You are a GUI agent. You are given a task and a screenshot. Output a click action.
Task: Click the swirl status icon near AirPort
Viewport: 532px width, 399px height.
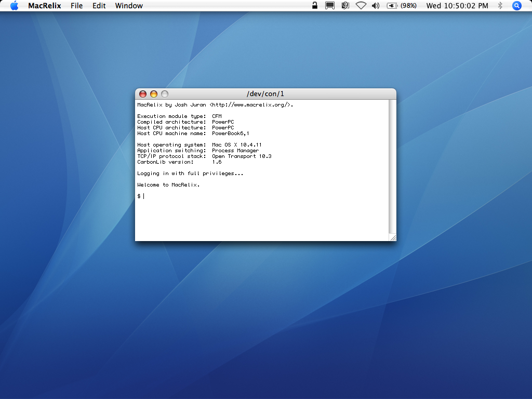[x=345, y=5]
